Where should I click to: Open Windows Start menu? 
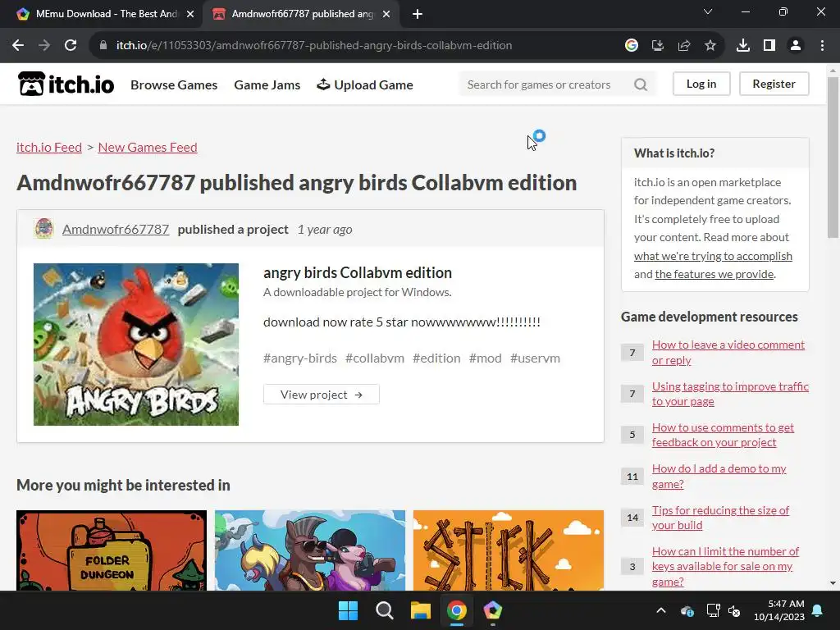click(348, 610)
